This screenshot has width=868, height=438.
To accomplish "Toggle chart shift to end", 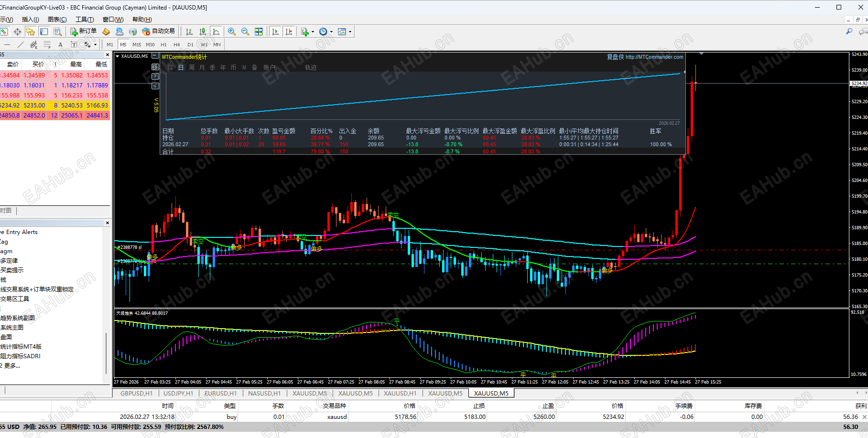I will click(x=289, y=32).
